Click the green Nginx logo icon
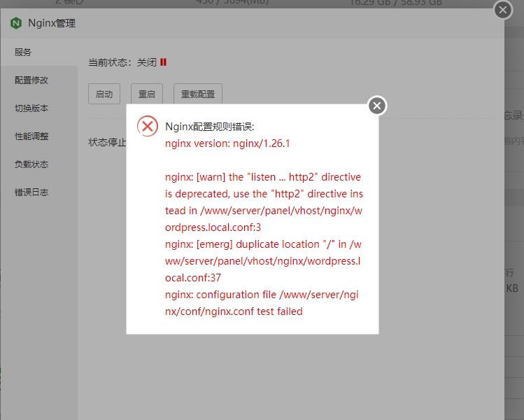524x420 pixels. tap(16, 23)
